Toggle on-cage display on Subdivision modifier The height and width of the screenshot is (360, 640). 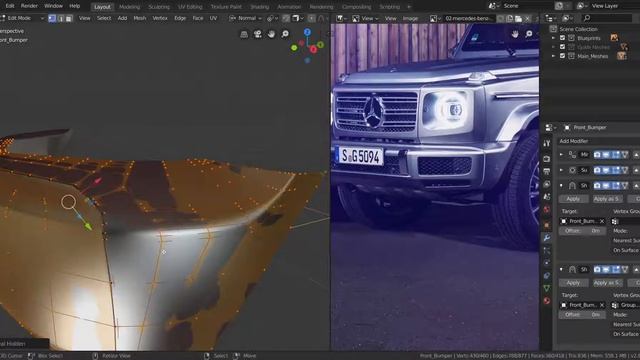[625, 170]
